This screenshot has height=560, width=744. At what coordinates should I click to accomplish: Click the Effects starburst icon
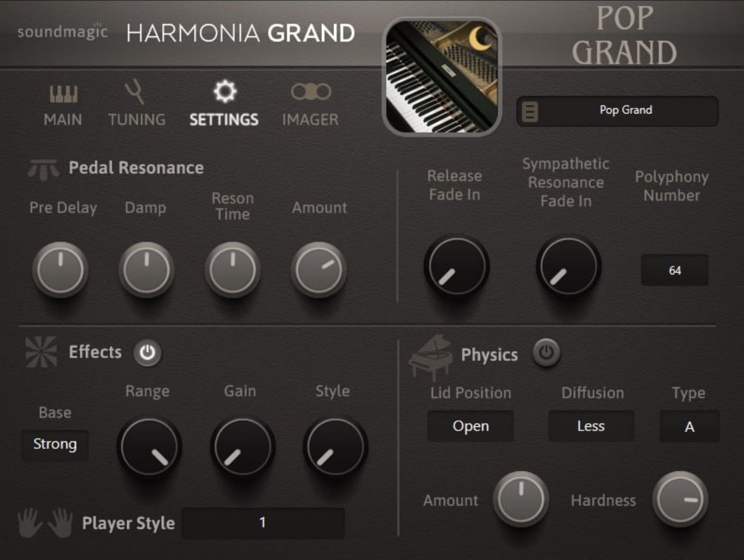[41, 352]
